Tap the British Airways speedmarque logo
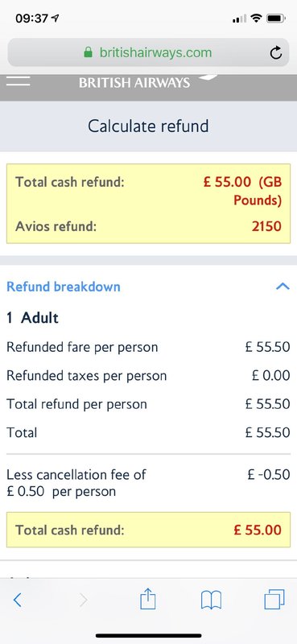The height and width of the screenshot is (644, 297). 209,77
